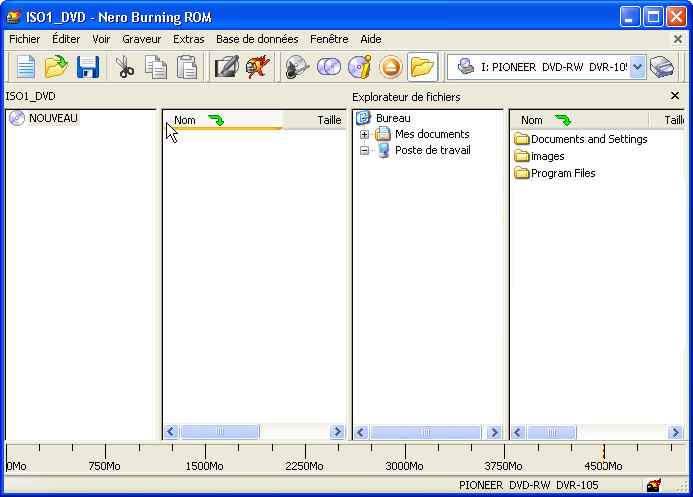Click the Paste clipboard icon

point(187,67)
